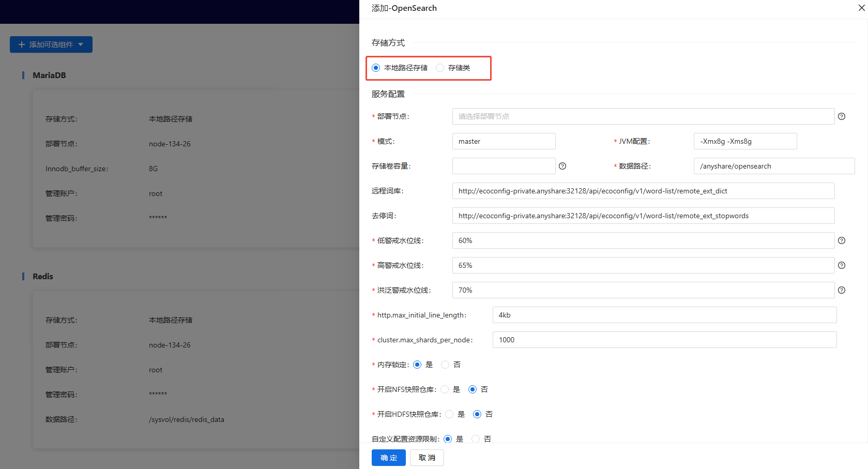Click MariaDB 部署节点 value node-134-26
This screenshot has height=469, width=868.
point(170,144)
